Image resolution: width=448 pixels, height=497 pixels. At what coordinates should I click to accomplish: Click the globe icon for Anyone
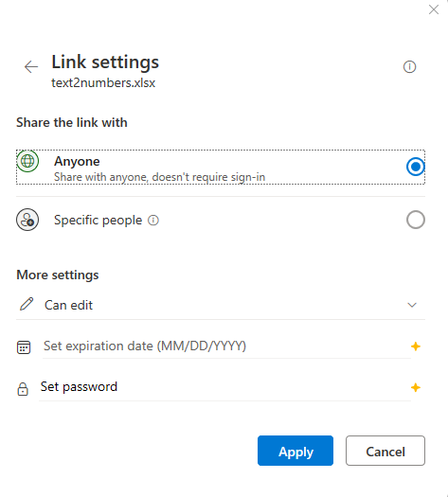pos(27,161)
